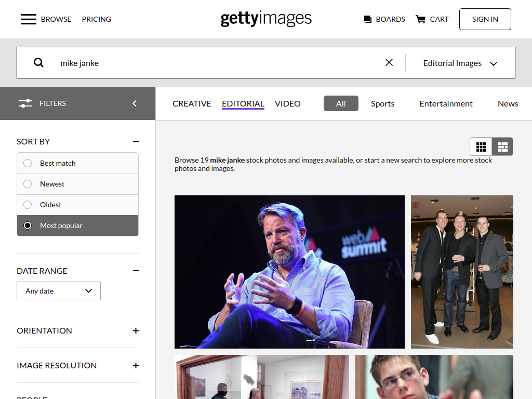Select Best match sort option
Image resolution: width=532 pixels, height=399 pixels.
(x=78, y=163)
